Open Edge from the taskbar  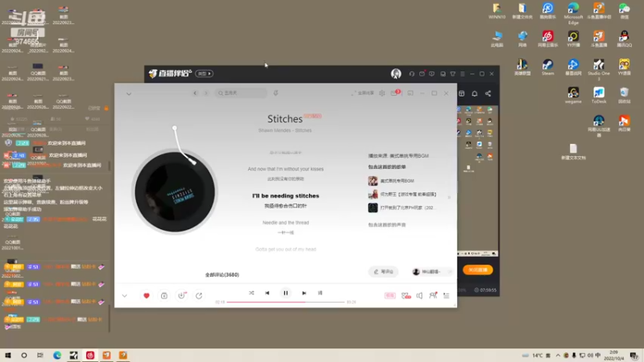[x=57, y=355]
